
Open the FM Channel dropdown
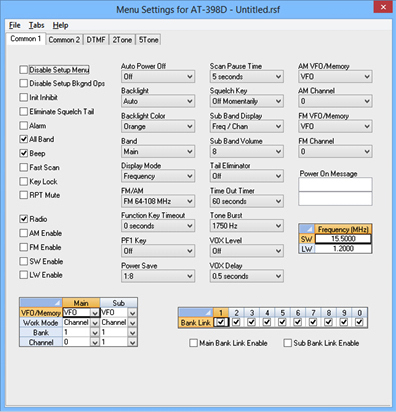click(335, 152)
